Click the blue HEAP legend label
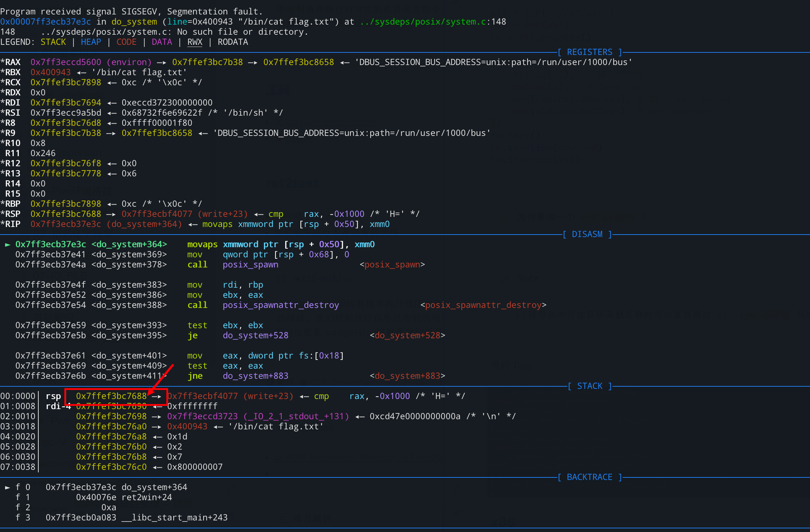Viewport: 810px width, 532px height. coord(91,42)
